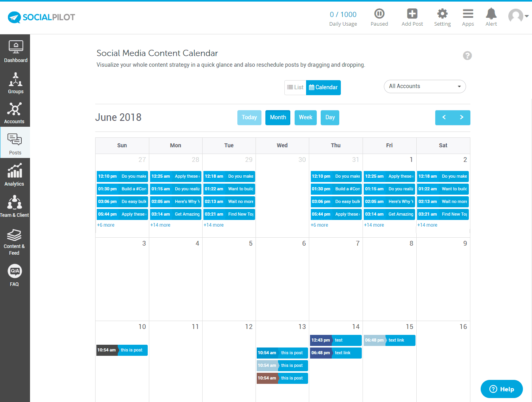Open 02:05 am Here's Why post Monday 28
This screenshot has width=532, height=402.
pyautogui.click(x=175, y=202)
